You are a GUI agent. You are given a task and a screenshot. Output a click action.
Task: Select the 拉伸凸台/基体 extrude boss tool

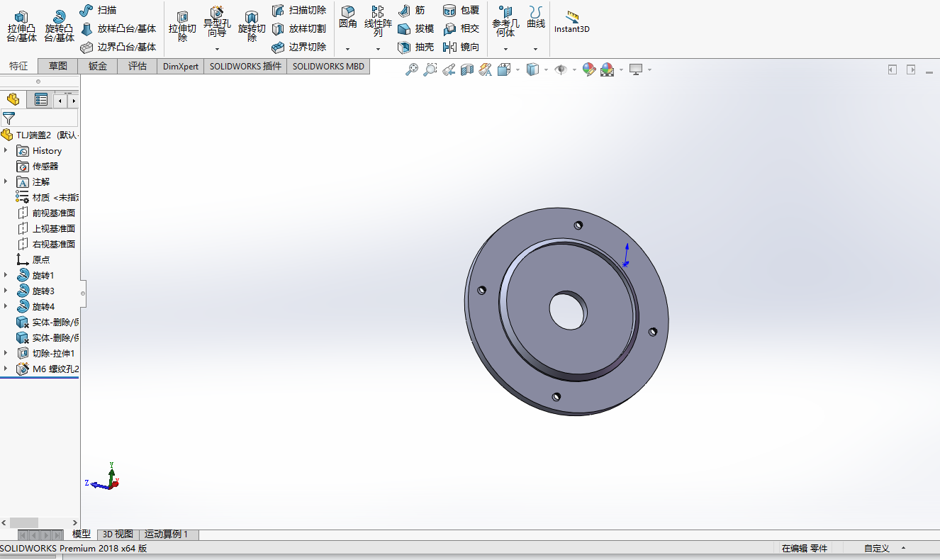click(21, 26)
